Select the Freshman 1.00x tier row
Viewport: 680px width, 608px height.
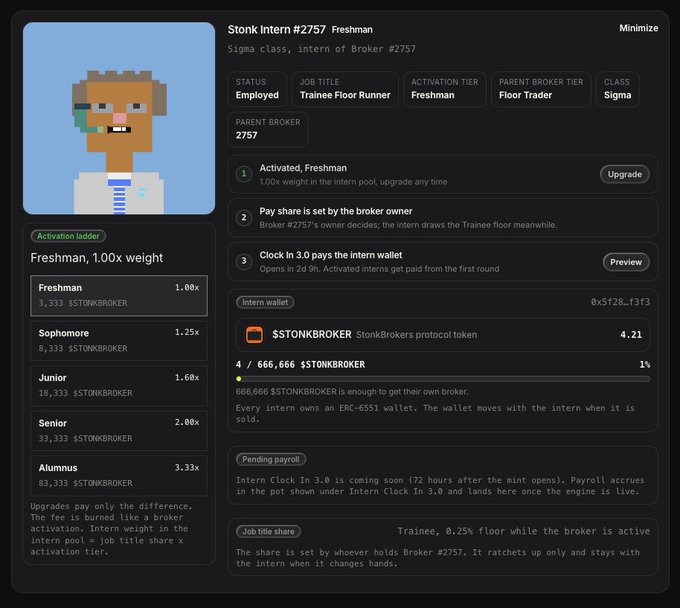click(119, 295)
